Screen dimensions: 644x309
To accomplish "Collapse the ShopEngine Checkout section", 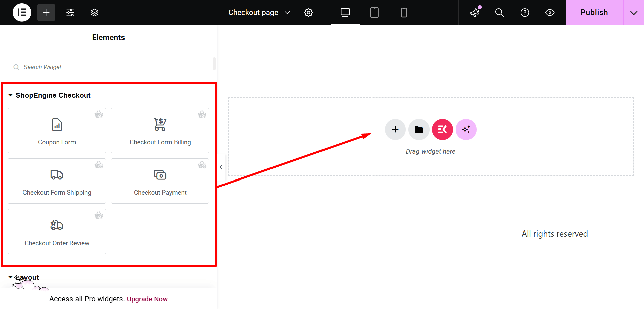I will pyautogui.click(x=10, y=95).
